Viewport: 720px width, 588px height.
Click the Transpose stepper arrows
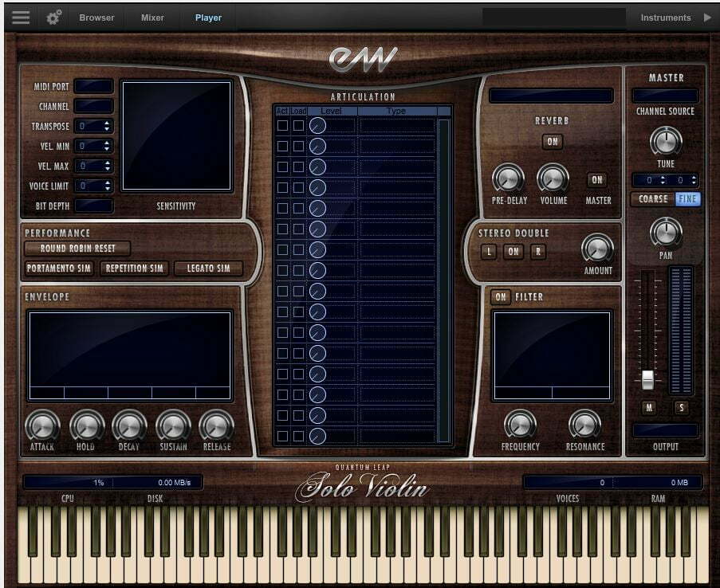tap(107, 126)
